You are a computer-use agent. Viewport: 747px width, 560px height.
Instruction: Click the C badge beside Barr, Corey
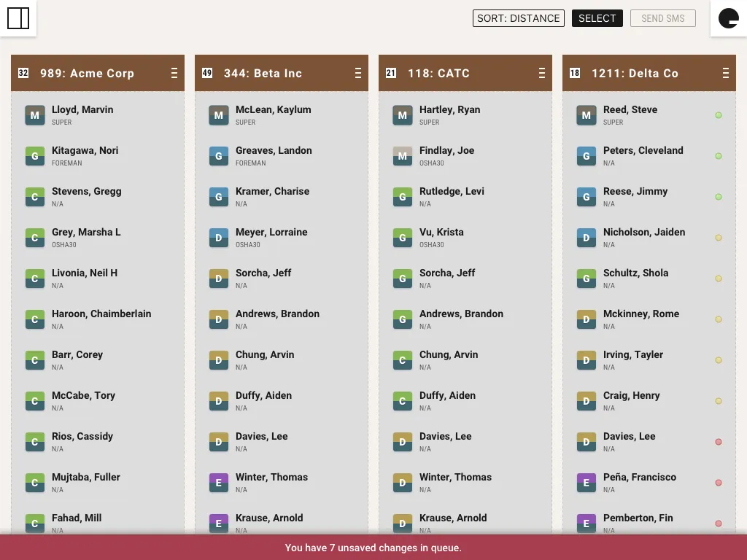coord(35,360)
